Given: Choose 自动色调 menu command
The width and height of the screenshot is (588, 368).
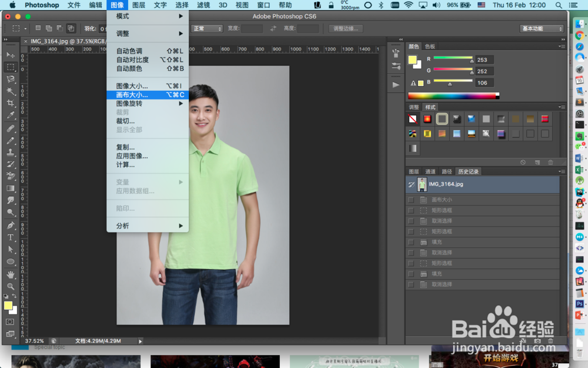Looking at the screenshot, I should tap(148, 51).
